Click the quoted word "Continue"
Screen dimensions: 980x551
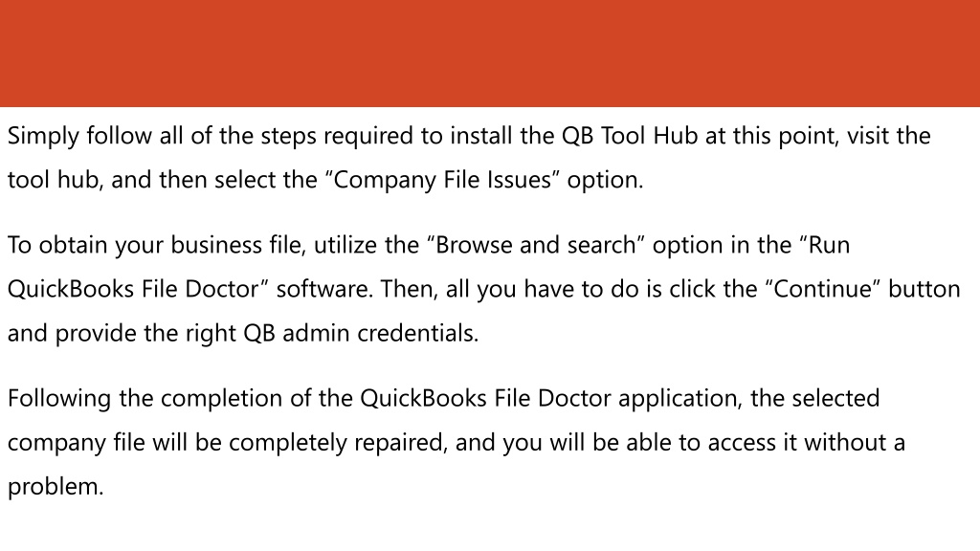(823, 289)
